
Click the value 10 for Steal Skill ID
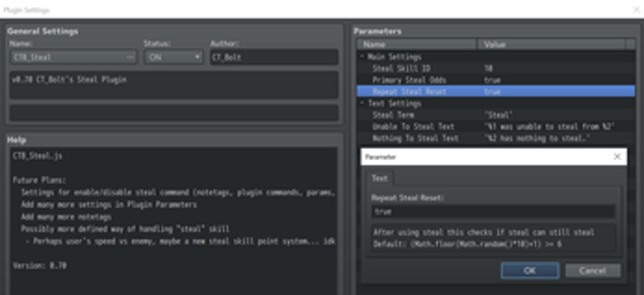[489, 68]
